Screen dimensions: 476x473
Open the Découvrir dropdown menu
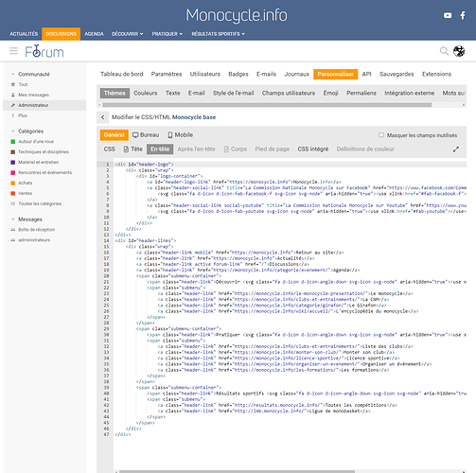click(x=127, y=34)
